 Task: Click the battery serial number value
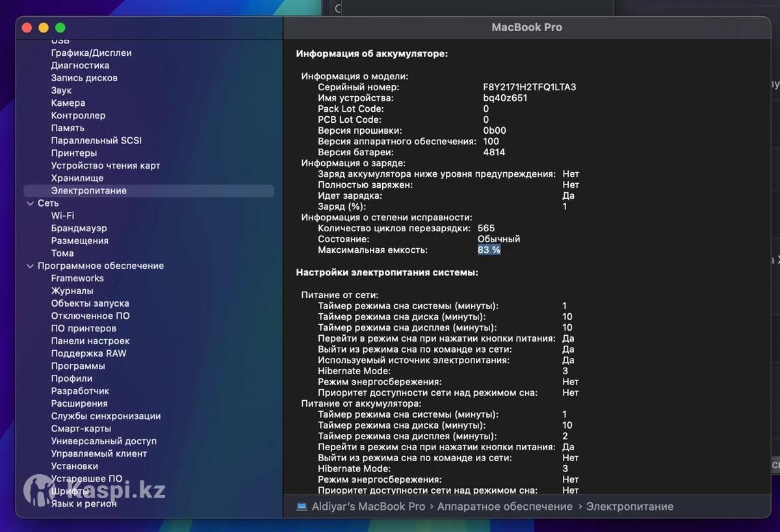(529, 87)
